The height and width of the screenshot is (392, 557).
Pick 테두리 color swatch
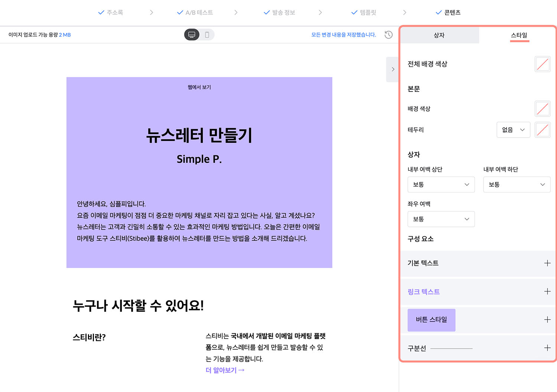click(543, 130)
